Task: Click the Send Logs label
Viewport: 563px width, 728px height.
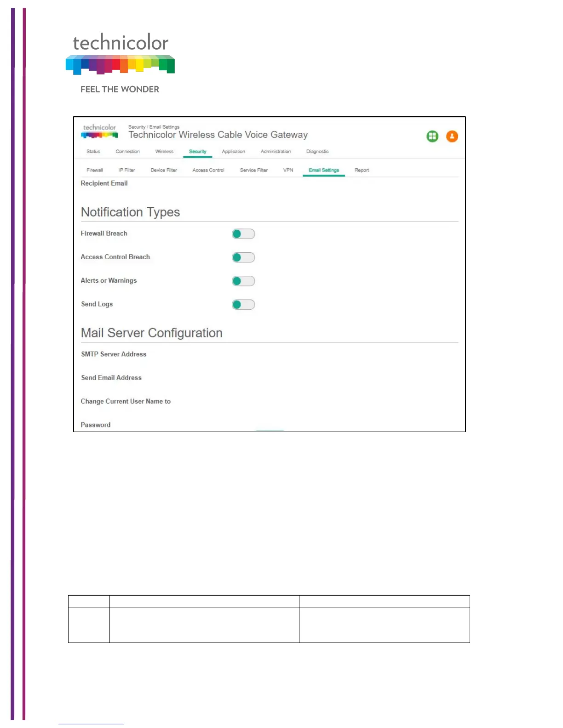Action: click(97, 304)
